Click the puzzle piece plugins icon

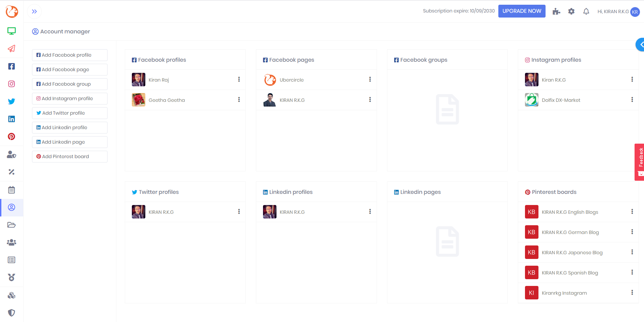[x=556, y=11]
